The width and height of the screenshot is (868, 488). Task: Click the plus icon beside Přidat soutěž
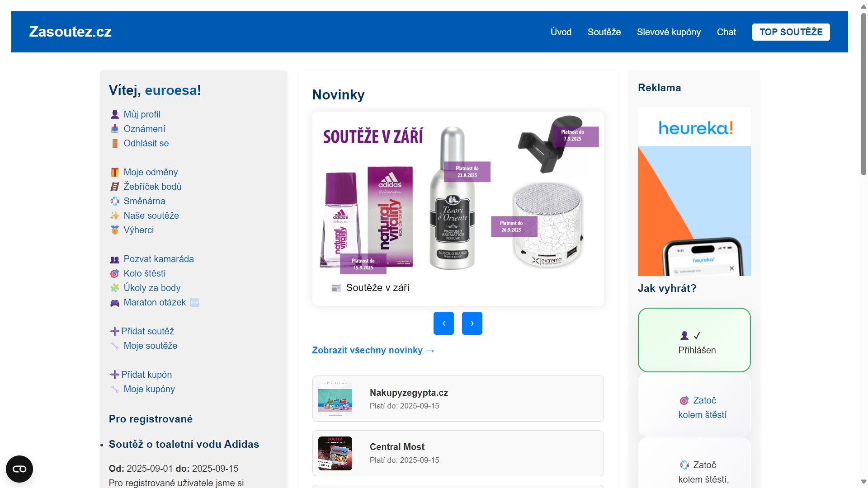point(115,331)
